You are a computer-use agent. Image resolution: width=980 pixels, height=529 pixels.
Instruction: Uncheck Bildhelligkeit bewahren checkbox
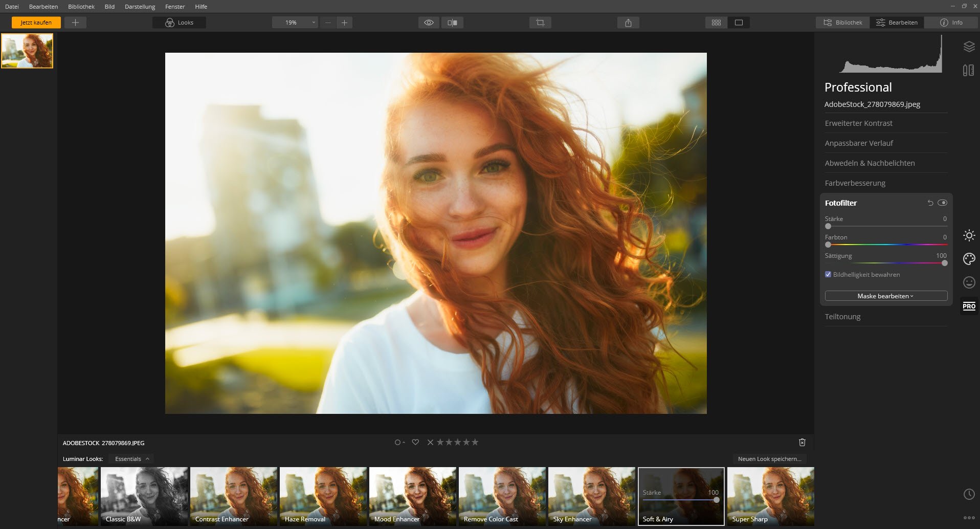pyautogui.click(x=828, y=275)
